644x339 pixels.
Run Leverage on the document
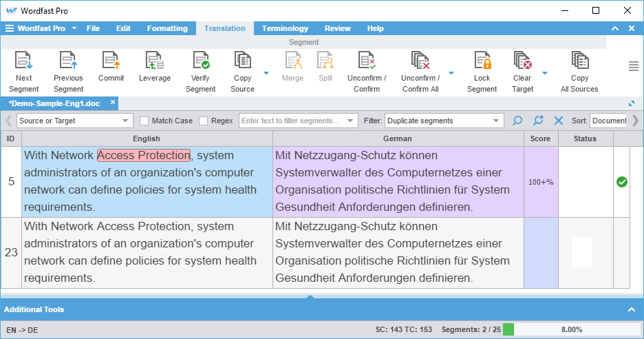(x=155, y=62)
